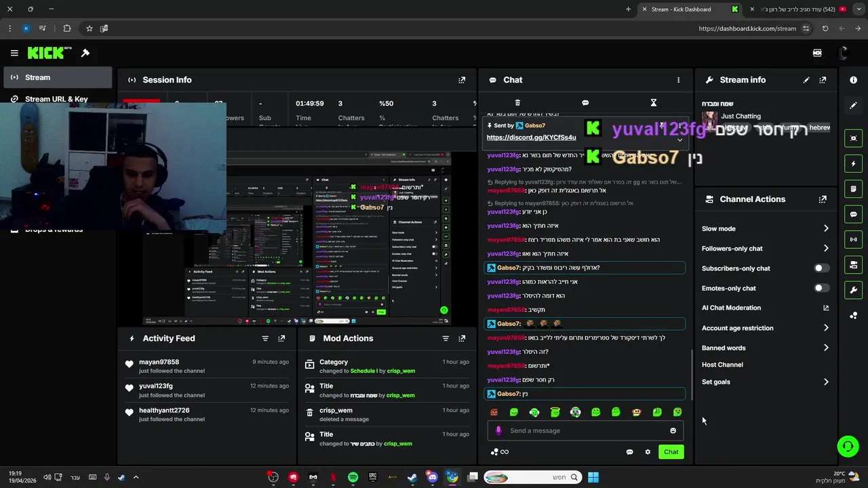Click yuval123fg in Activity Feed

155,386
